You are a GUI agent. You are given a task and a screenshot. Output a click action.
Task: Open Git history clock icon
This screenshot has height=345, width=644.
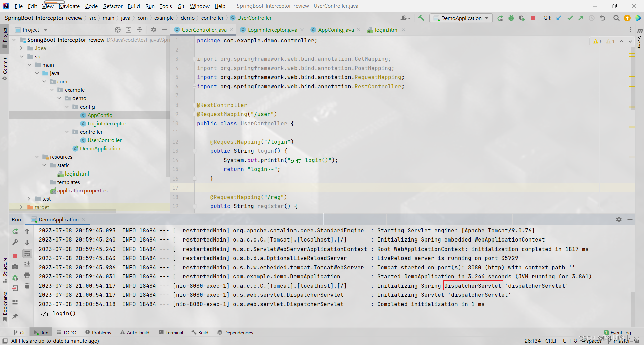(592, 18)
